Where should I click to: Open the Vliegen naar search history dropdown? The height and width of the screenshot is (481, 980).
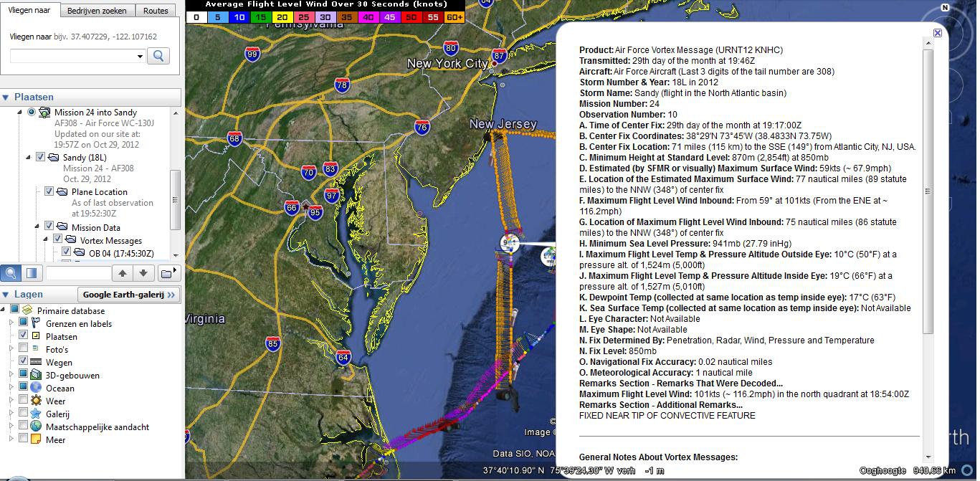tap(140, 57)
